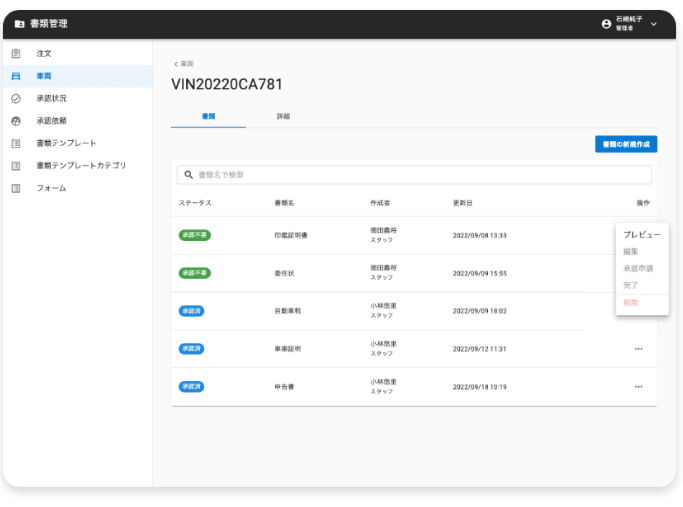
Task: Open the three-dot menu for 申告書 row
Action: [x=638, y=387]
